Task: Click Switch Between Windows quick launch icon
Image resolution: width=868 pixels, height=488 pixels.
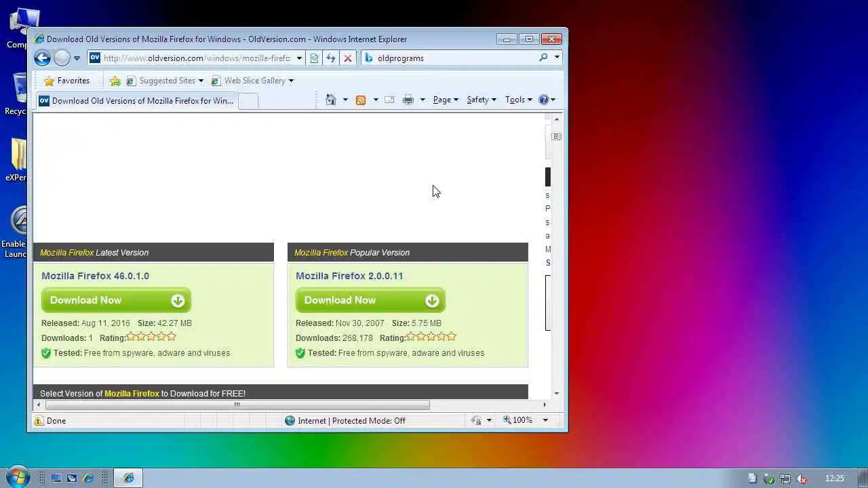Action: [x=71, y=479]
